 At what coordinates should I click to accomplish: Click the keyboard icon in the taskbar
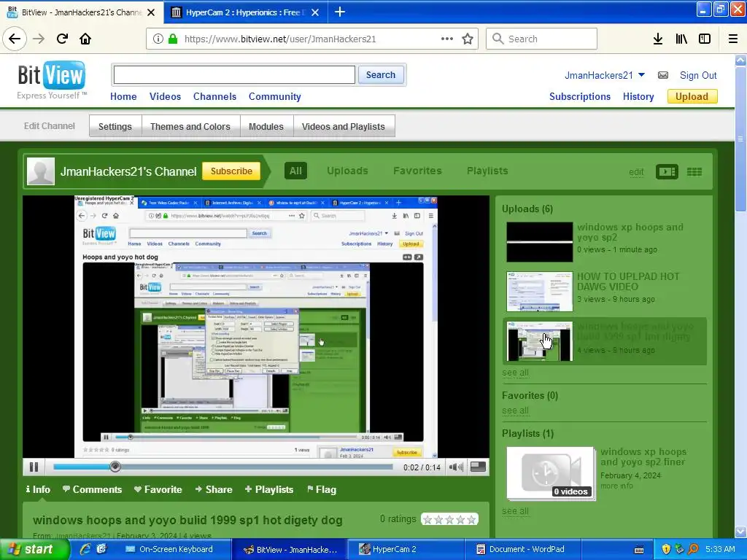[x=639, y=550]
